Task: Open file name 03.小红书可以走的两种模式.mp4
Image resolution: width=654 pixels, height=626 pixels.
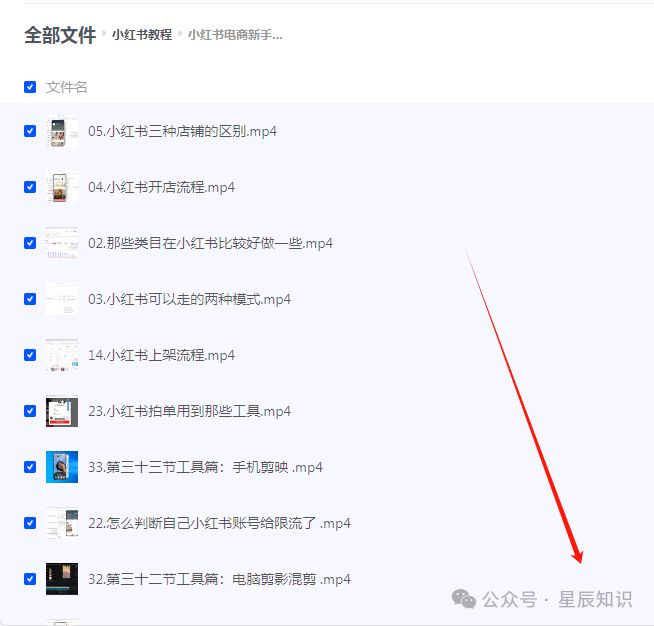Action: coord(189,299)
